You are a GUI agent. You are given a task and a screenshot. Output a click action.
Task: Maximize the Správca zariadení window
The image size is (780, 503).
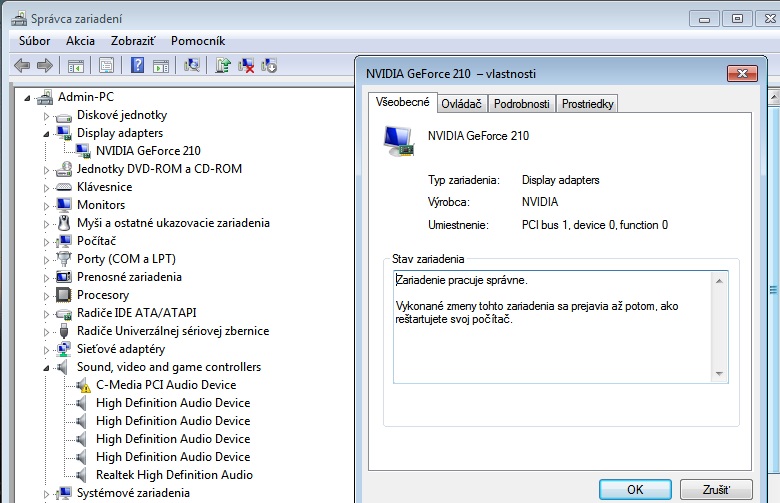(738, 19)
